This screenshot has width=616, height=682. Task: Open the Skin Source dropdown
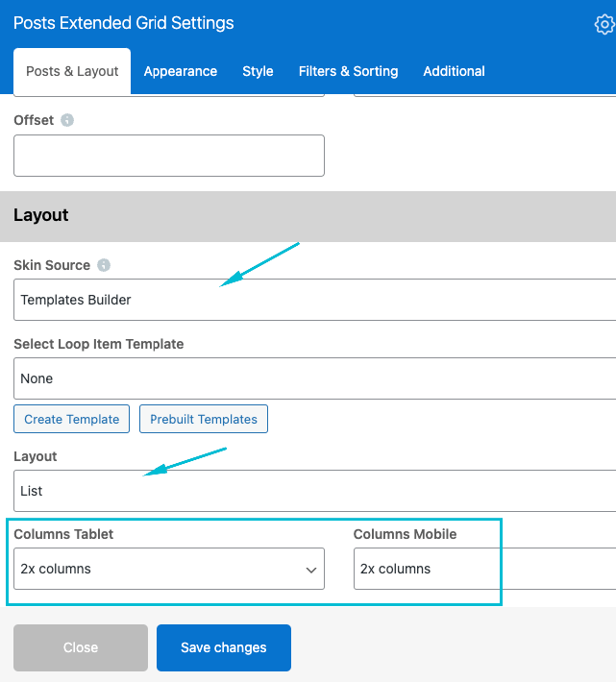[x=314, y=300]
